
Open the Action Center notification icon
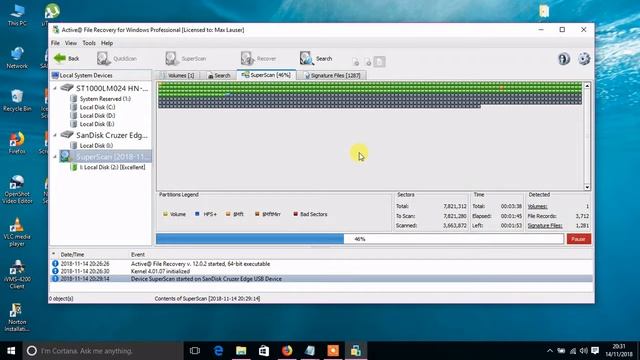[595, 351]
